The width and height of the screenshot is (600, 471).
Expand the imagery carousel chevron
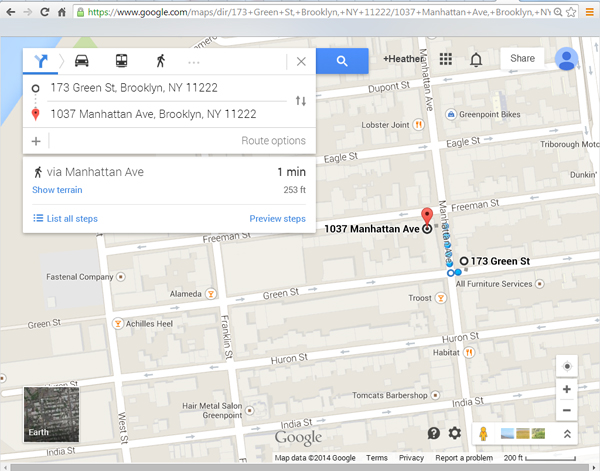tap(568, 433)
